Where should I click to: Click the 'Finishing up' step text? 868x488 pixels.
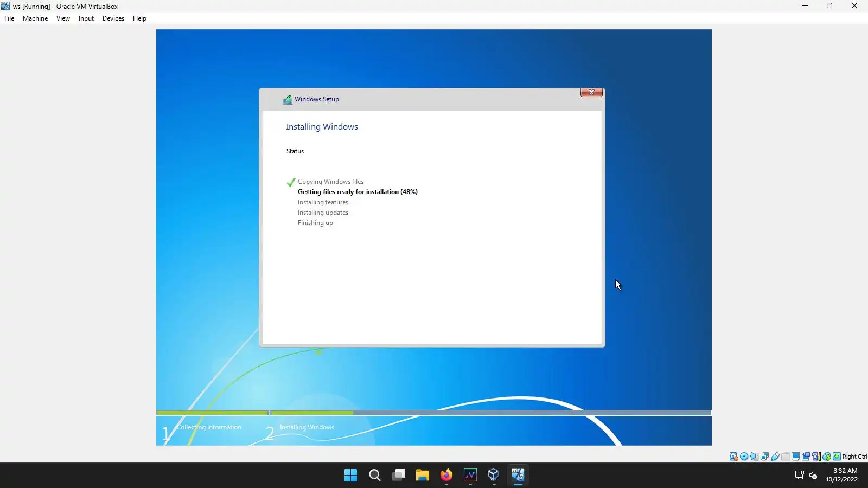[x=315, y=223]
